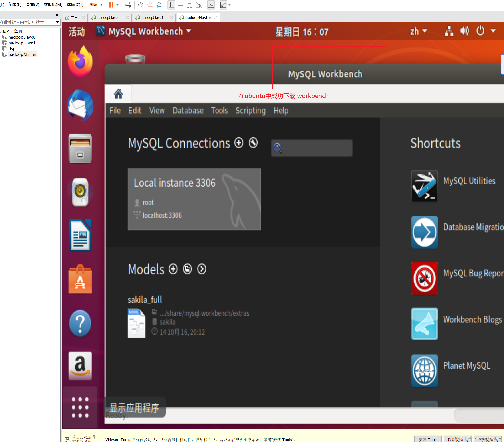Adjust system volume from the top bar
The width and height of the screenshot is (504, 442).
pyautogui.click(x=464, y=31)
